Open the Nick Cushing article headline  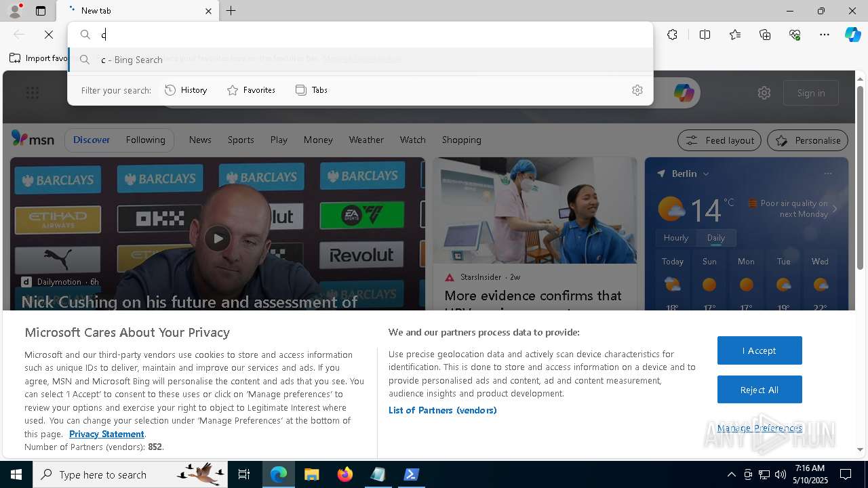[189, 302]
